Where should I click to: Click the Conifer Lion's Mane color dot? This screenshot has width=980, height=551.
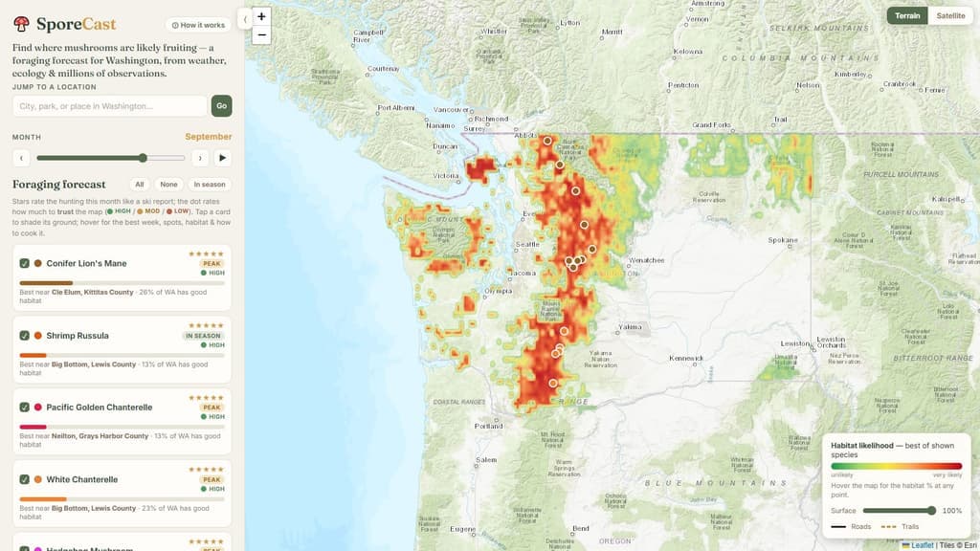click(x=38, y=264)
